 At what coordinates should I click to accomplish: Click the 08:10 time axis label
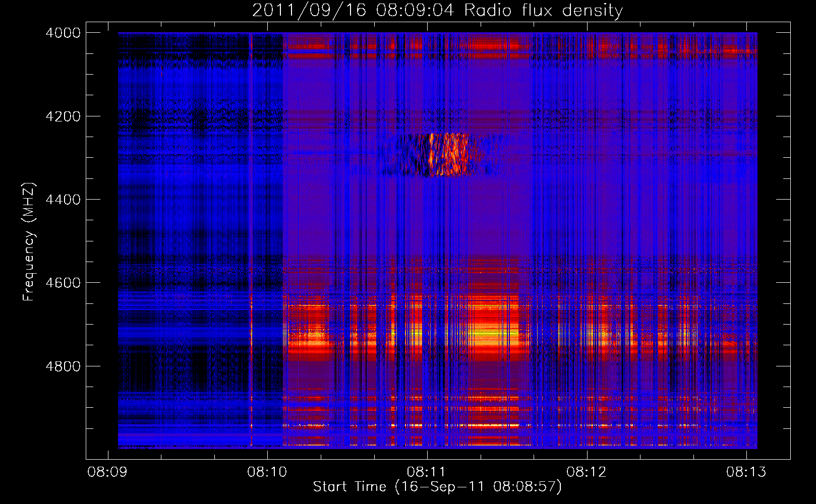[x=267, y=472]
